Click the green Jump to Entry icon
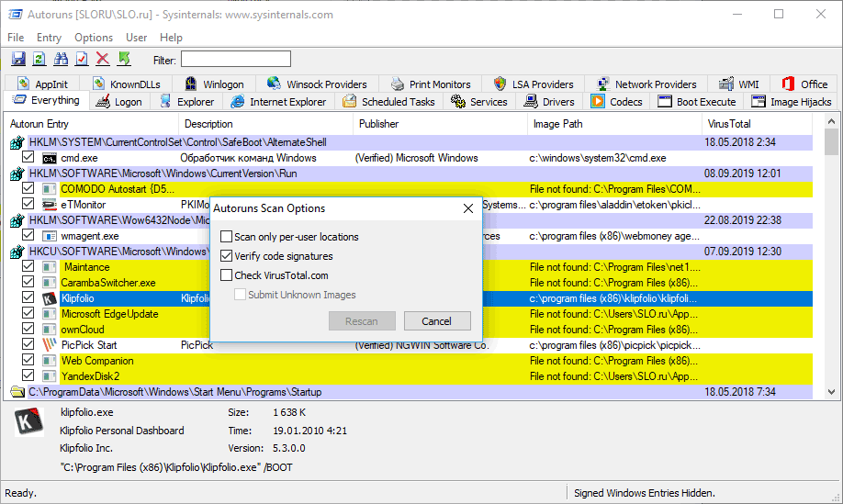The width and height of the screenshot is (843, 504). (124, 59)
